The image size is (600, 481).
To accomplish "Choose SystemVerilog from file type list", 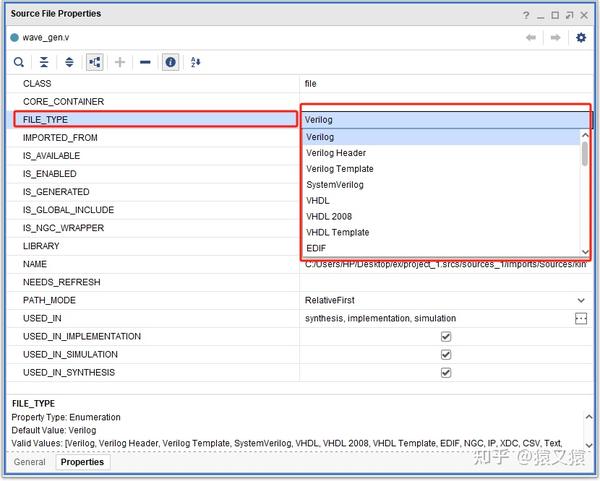I will (335, 185).
